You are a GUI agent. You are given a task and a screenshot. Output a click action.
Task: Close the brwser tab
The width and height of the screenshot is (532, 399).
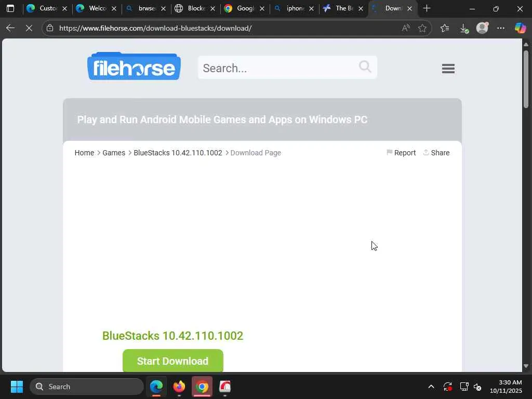tap(163, 9)
